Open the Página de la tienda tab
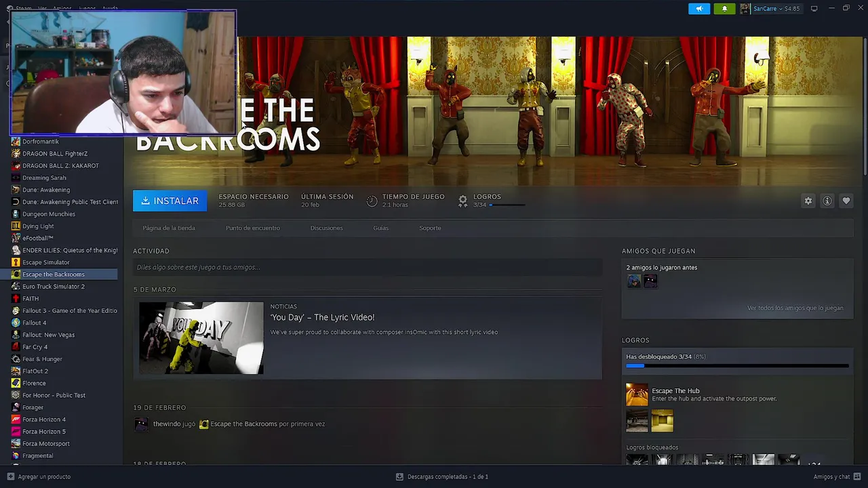This screenshot has width=868, height=488. coord(169,228)
